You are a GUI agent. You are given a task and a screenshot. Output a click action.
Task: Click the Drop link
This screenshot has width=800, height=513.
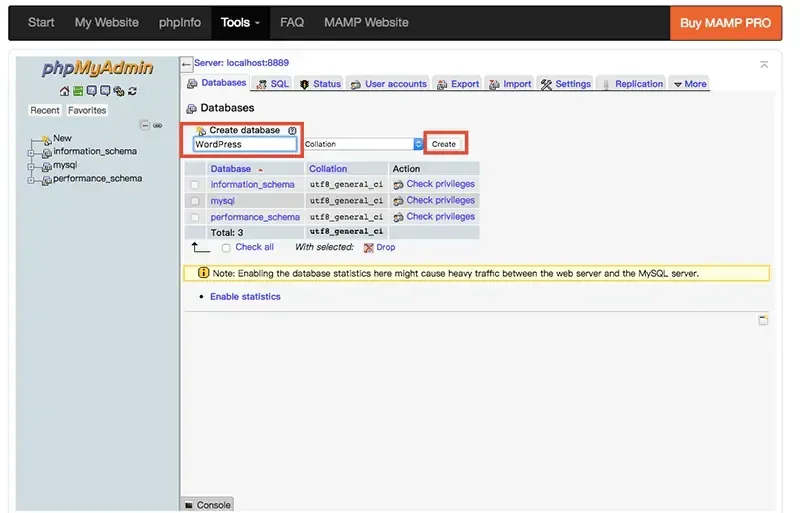click(x=386, y=247)
